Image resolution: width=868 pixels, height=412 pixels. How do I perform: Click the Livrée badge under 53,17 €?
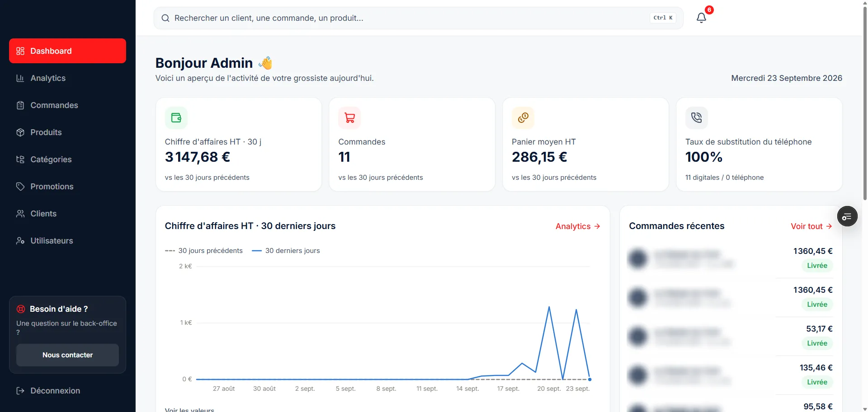817,343
